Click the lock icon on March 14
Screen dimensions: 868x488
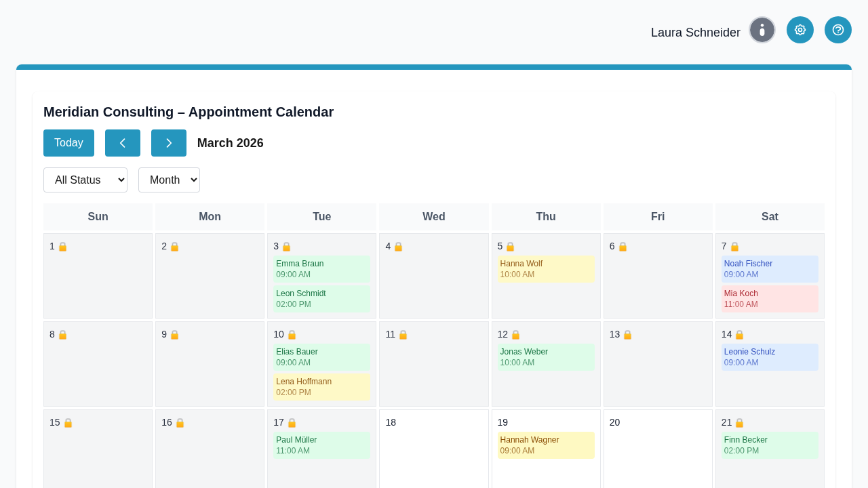(x=738, y=334)
